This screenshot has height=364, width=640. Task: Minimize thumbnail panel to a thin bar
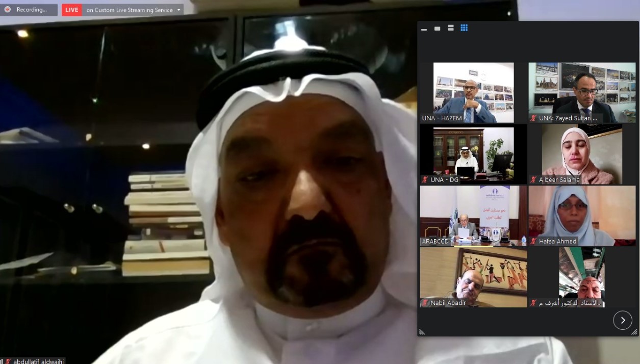point(424,29)
